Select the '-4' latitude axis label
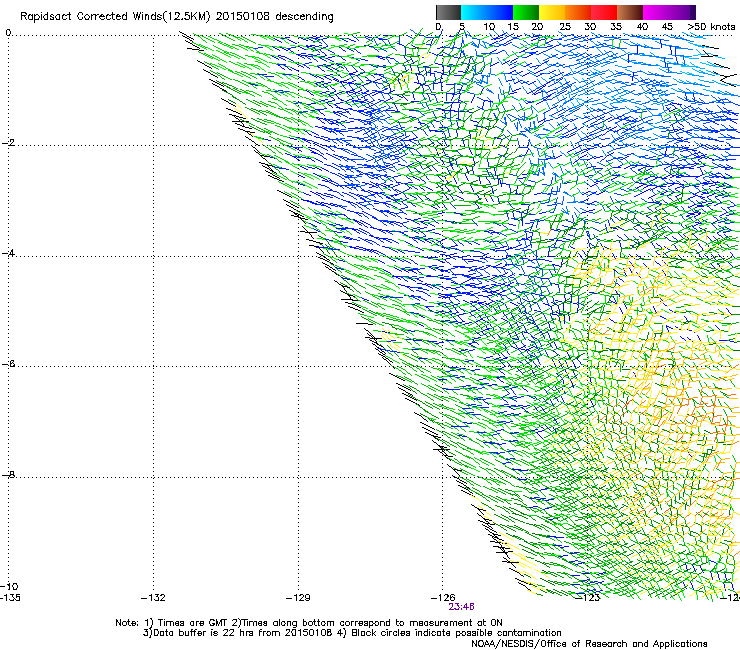Viewport: 740px width, 650px height. (x=8, y=253)
